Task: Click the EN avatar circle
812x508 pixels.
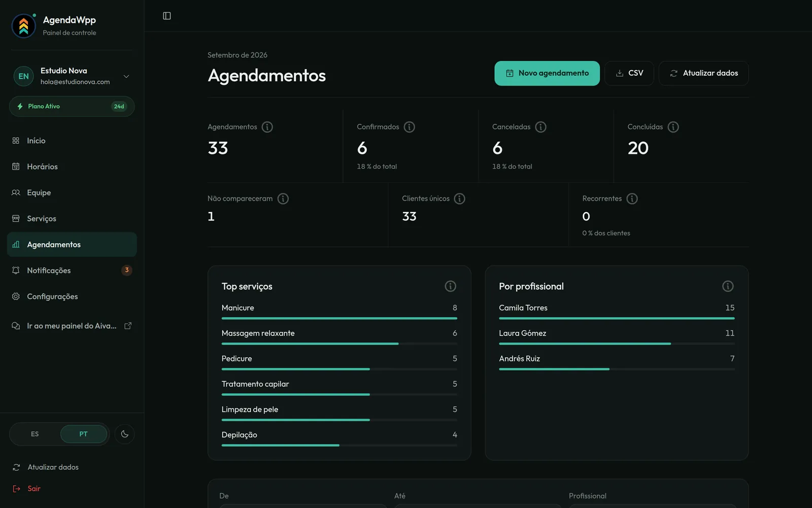Action: [x=23, y=76]
